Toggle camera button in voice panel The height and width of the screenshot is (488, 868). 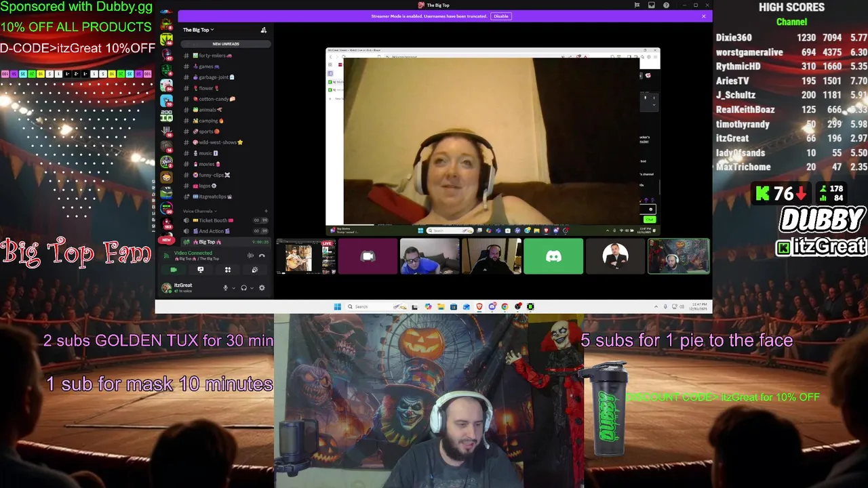coord(174,270)
